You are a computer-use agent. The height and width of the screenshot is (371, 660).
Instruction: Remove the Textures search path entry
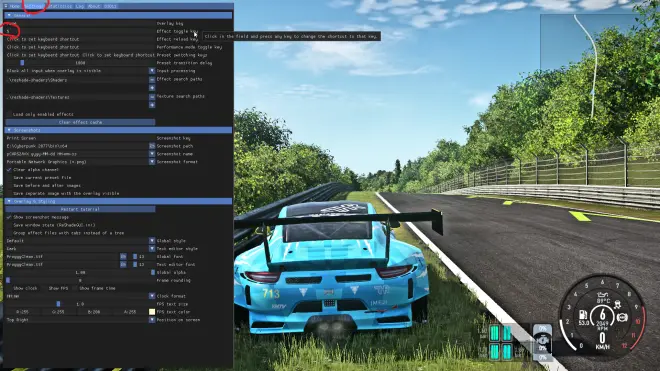coord(152,97)
